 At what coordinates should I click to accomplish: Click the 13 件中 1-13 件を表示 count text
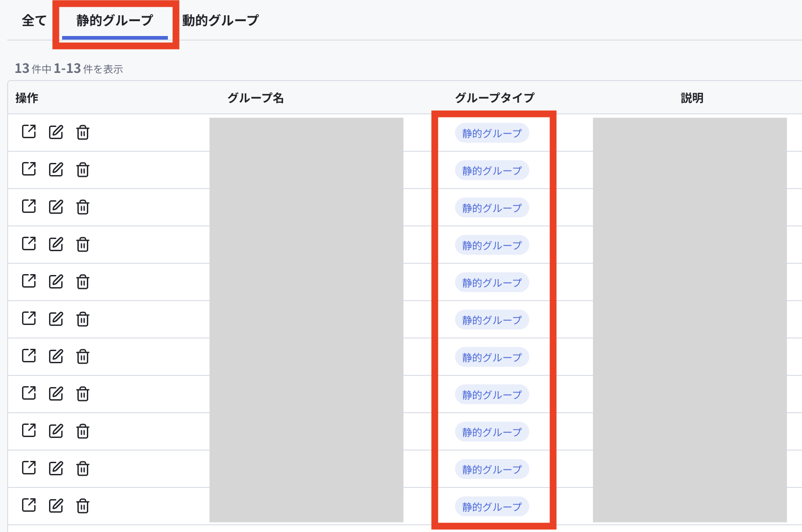[x=69, y=68]
